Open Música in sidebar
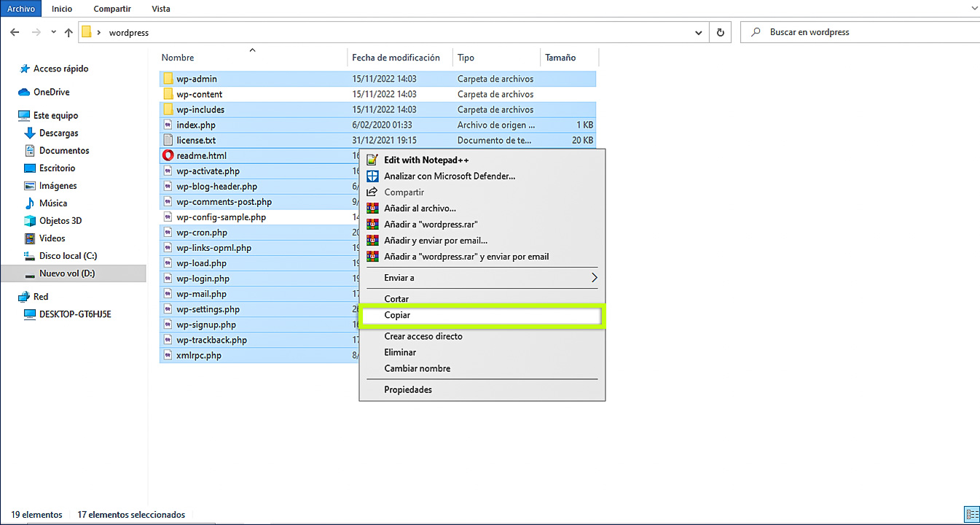 tap(52, 203)
